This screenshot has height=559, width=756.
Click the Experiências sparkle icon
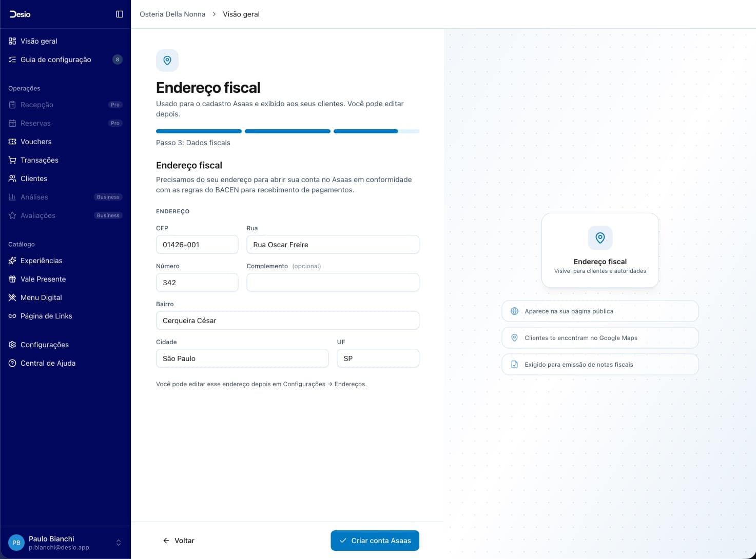(x=12, y=261)
